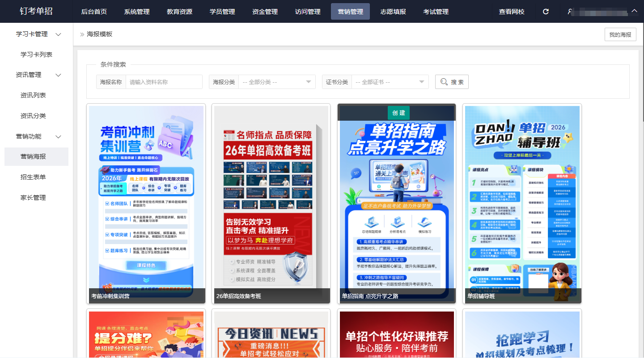Screen dimensions: 644x358
Task: Open the 证书分类 certificate dropdown
Action: (x=390, y=82)
